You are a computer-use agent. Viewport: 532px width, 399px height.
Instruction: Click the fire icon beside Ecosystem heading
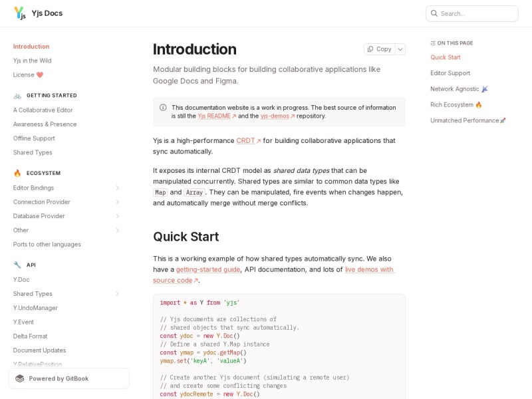coord(17,173)
